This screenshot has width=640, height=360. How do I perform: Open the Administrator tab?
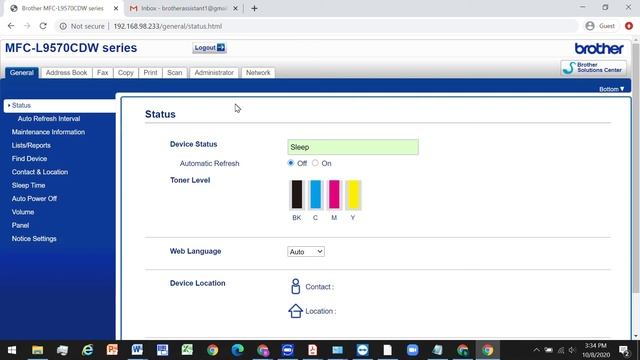214,73
